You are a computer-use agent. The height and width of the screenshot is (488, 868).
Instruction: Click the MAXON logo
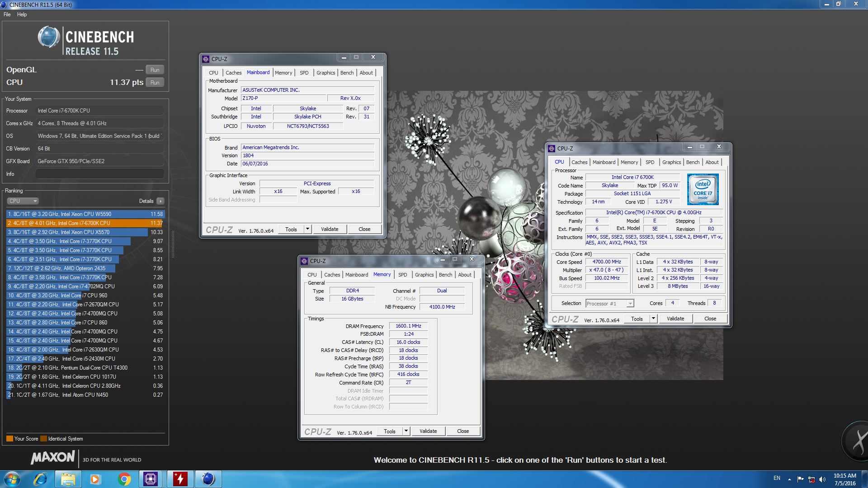52,457
